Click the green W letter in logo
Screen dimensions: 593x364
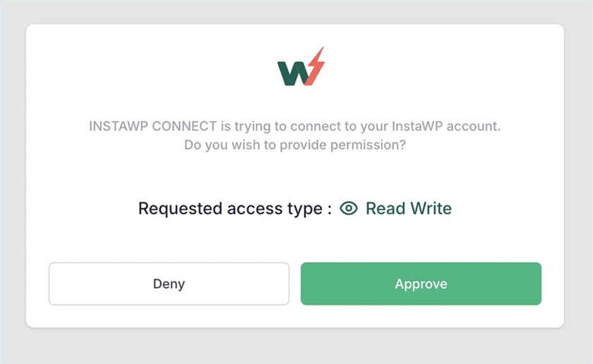tap(292, 72)
